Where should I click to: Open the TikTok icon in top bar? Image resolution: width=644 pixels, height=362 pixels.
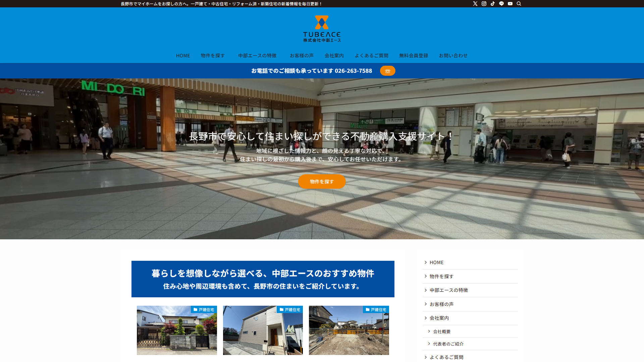[x=493, y=4]
